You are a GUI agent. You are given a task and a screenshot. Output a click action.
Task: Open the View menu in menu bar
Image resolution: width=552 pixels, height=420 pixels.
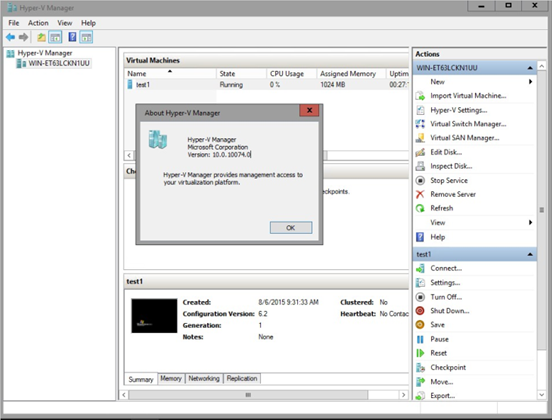pyautogui.click(x=65, y=23)
